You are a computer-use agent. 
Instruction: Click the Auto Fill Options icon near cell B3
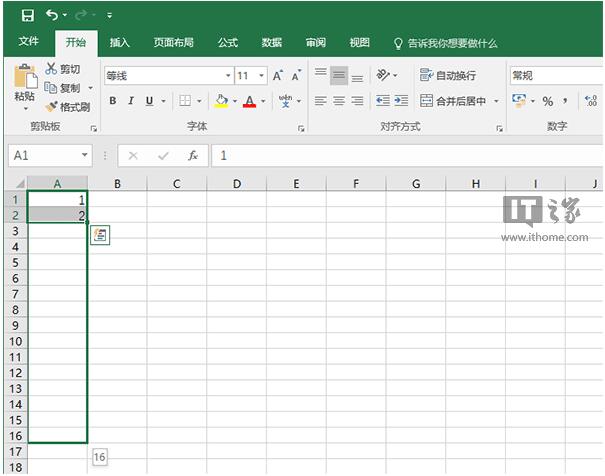point(100,234)
